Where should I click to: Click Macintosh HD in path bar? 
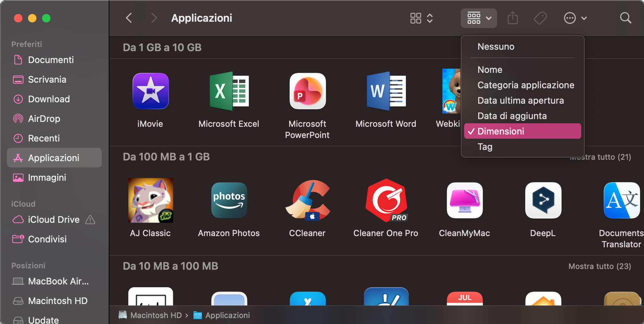tap(150, 315)
